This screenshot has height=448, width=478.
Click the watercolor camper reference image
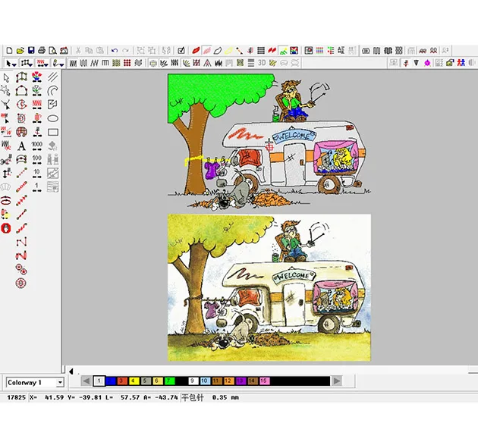[x=269, y=287]
